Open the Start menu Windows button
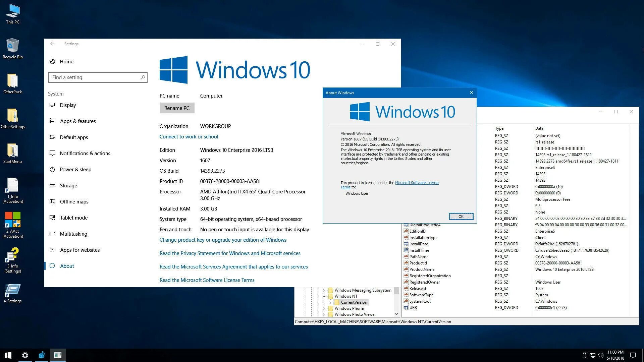The image size is (644, 362). click(8, 355)
